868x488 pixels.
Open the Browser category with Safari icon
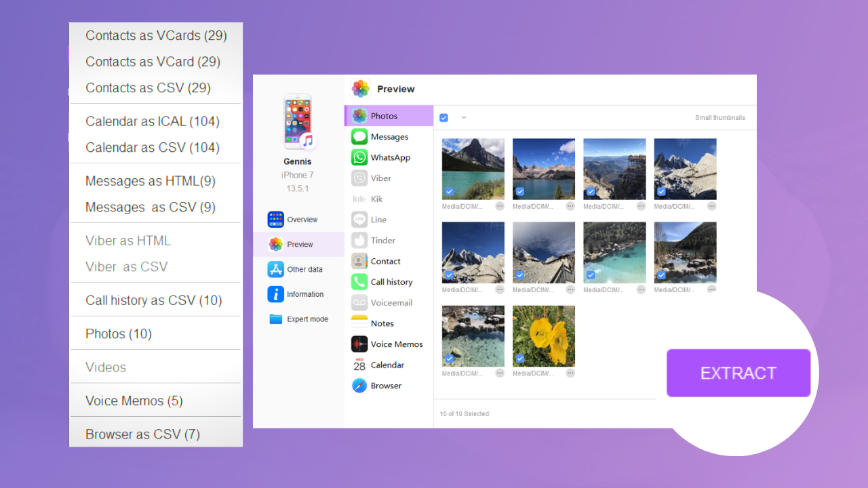359,386
